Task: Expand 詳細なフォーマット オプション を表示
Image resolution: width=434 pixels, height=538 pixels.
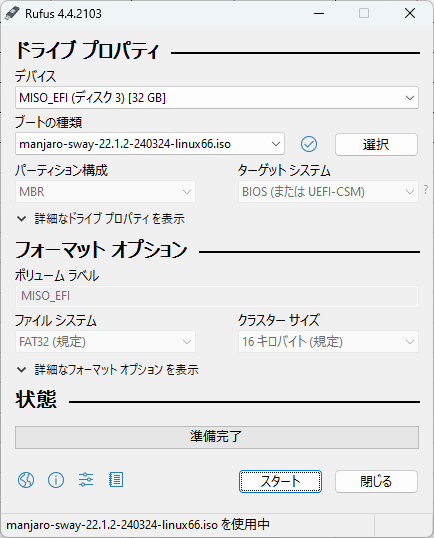Action: (x=108, y=370)
